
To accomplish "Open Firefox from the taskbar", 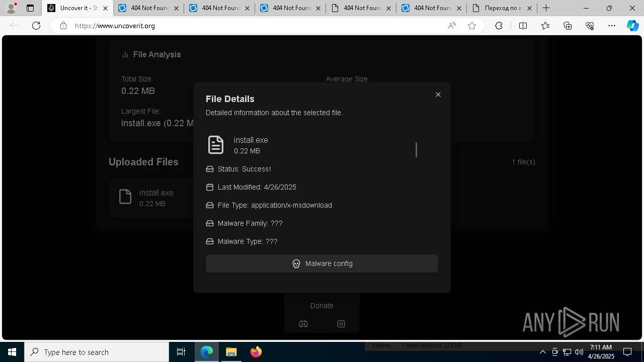I will (256, 352).
